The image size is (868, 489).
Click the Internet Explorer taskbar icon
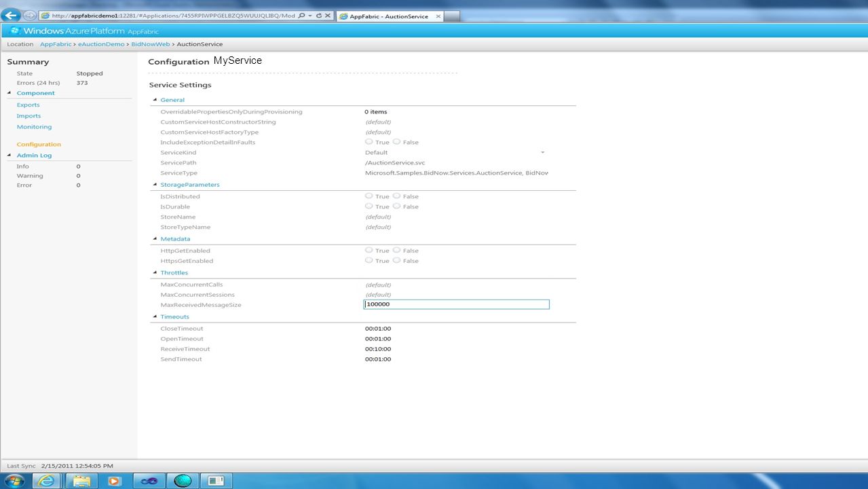click(x=46, y=481)
